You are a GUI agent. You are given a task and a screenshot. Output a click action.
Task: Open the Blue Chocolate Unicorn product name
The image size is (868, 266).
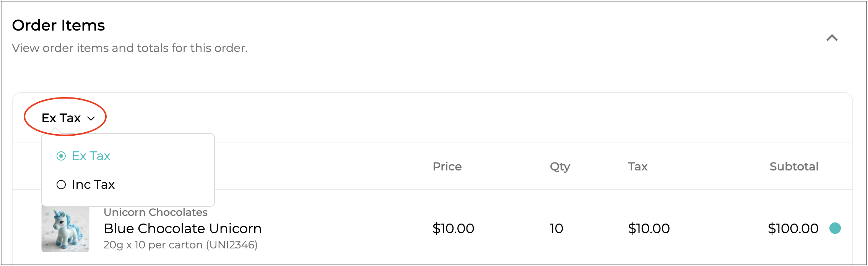tap(182, 229)
